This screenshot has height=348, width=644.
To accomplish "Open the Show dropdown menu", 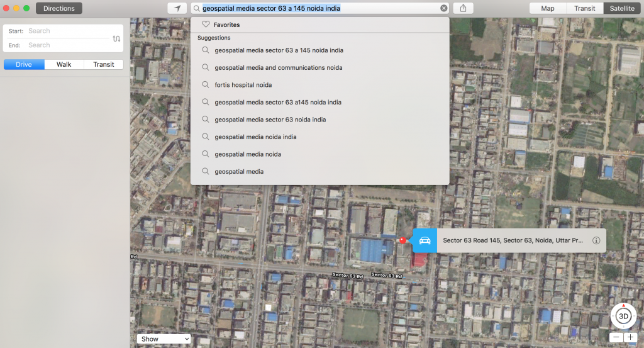I will [x=164, y=339].
